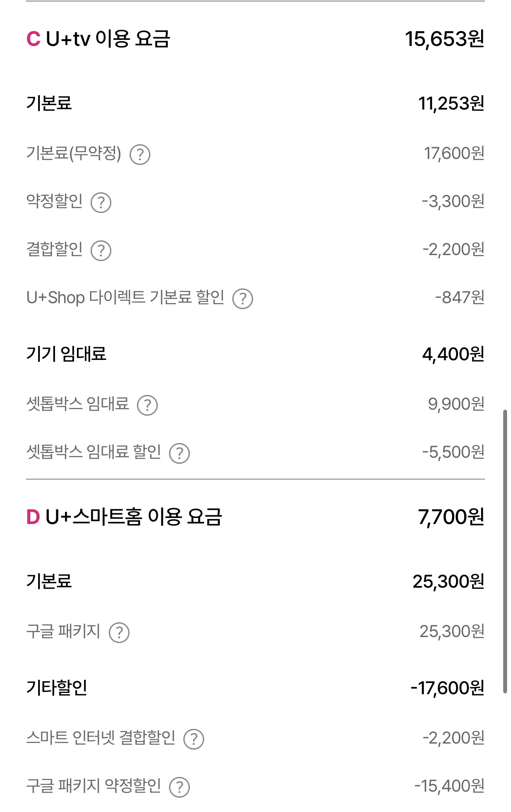This screenshot has height=812, width=511.
Task: Tap question mark next to 구글 패키지 약정할인
Action: 179,787
